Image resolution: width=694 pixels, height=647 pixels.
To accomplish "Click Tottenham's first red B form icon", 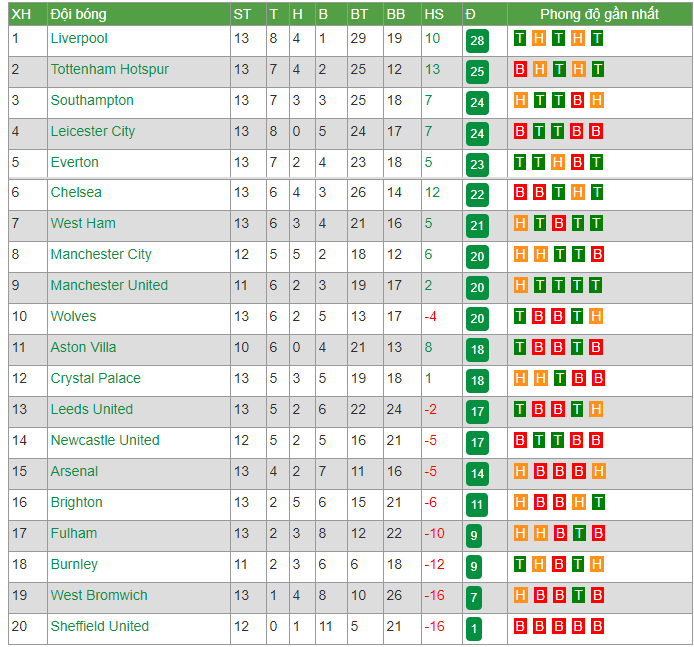I will (x=520, y=69).
